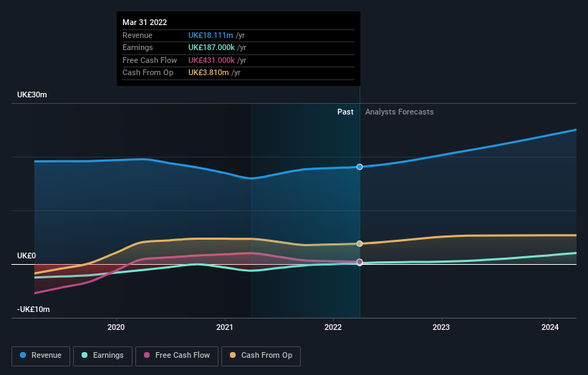Click the UK£0 y-axis label

[x=26, y=256]
